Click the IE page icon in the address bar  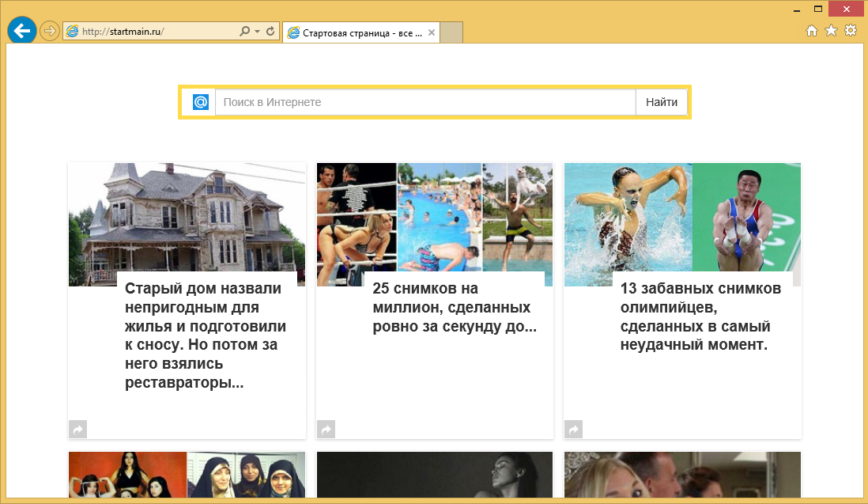(73, 32)
